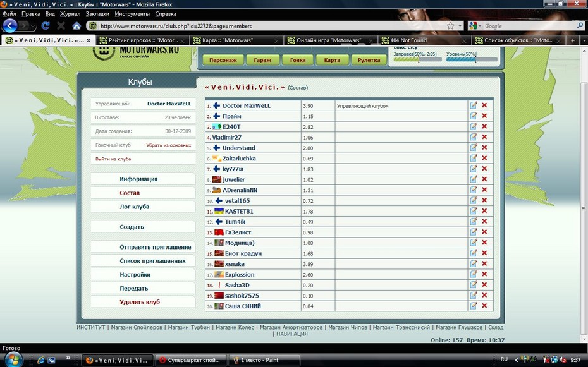Open Лог клуба page
Screen dimensions: 588x367
[x=134, y=207]
